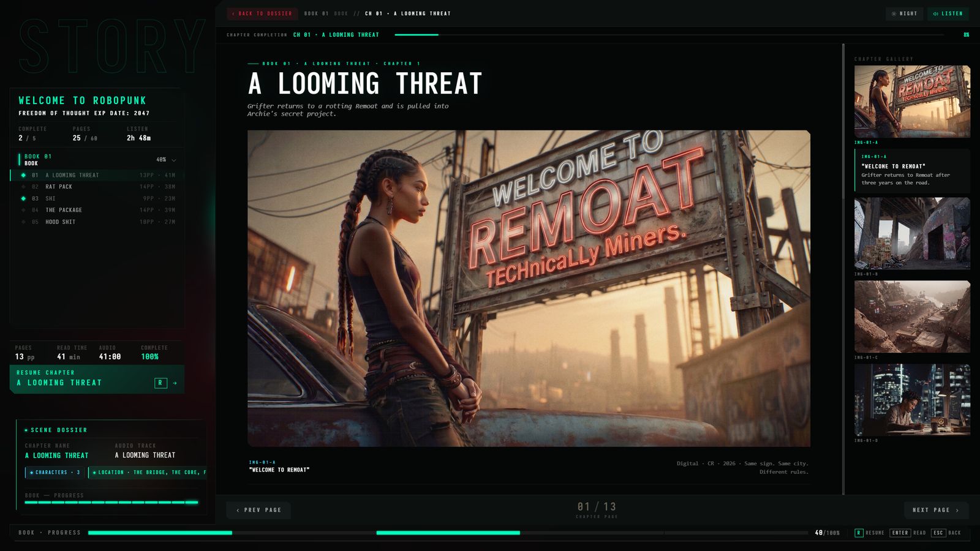Click the CH 01 · A Looming Threat breadcrumb
This screenshot has width=980, height=551.
pyautogui.click(x=408, y=13)
